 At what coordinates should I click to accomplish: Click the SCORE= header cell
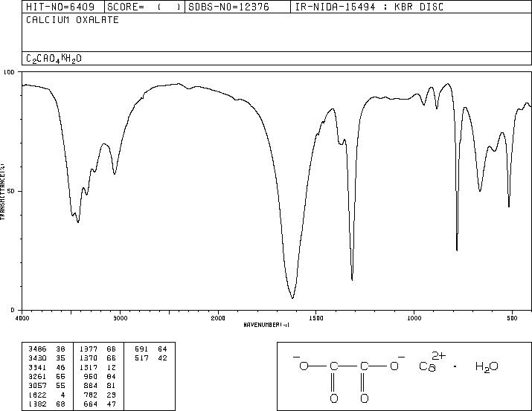pos(144,7)
